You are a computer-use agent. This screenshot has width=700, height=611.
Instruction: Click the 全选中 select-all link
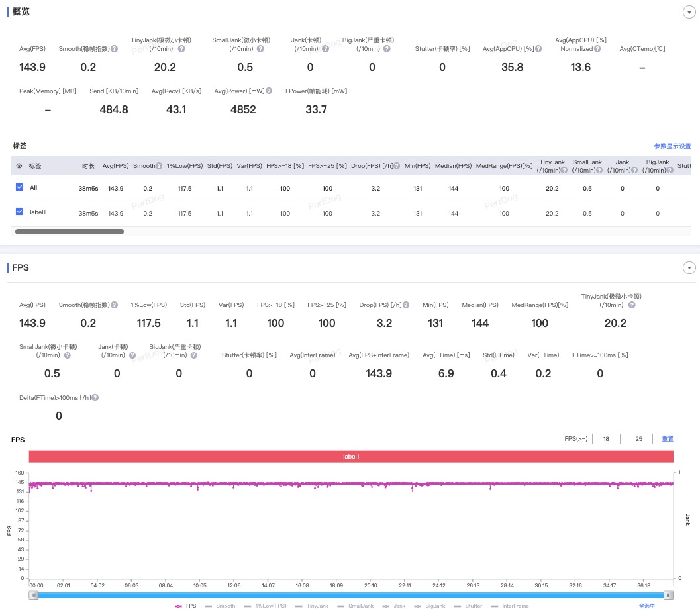pos(646,606)
